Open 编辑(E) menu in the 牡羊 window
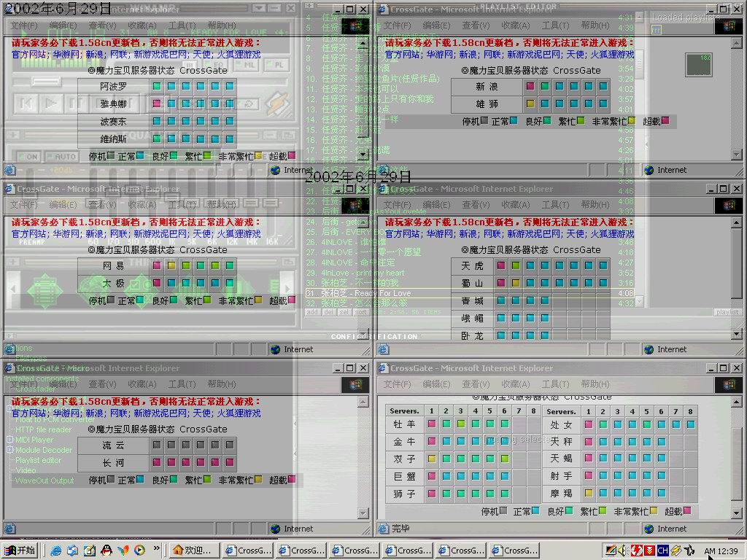The image size is (747, 560). click(436, 384)
